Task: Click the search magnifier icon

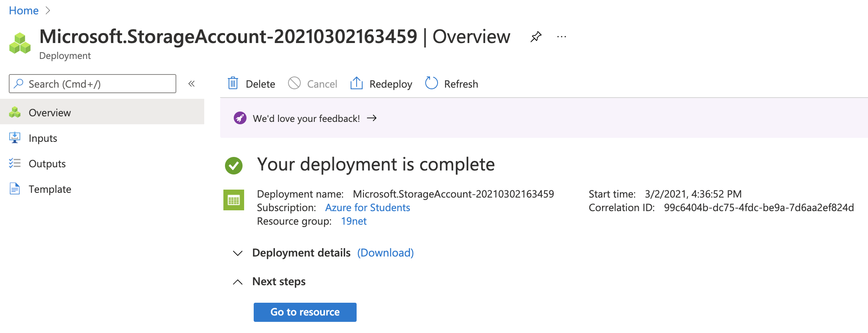Action: pos(18,83)
